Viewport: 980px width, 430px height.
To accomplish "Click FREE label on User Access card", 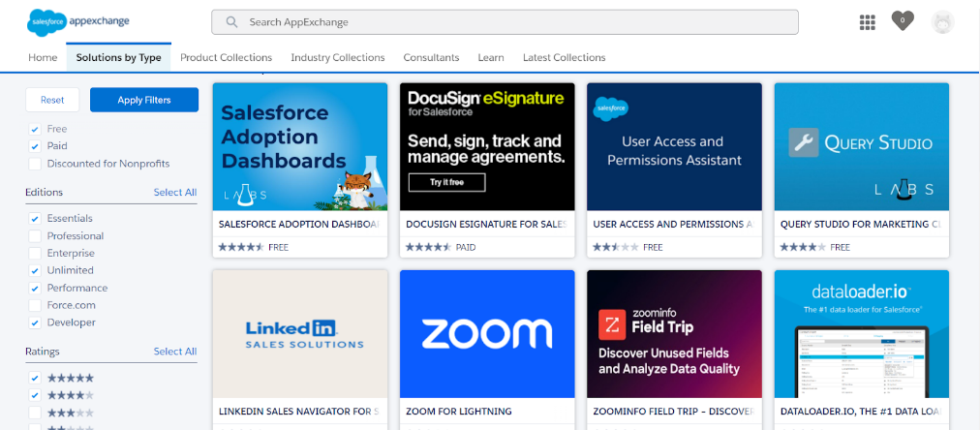I will coord(653,248).
